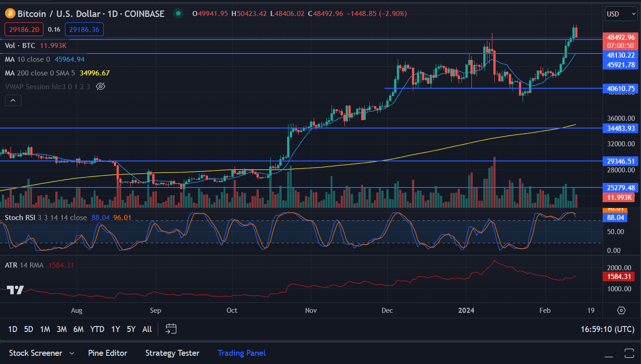Open the USD currency dropdown

tap(621, 14)
